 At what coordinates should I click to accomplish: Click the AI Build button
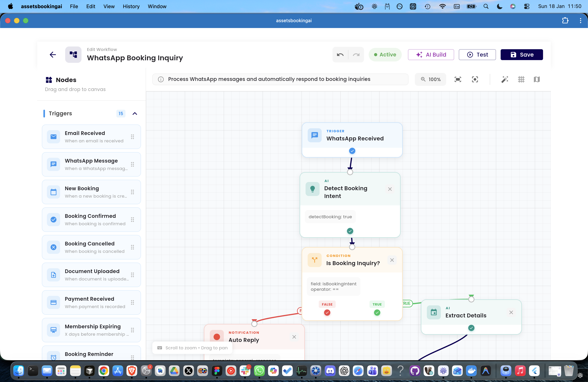[x=431, y=55]
